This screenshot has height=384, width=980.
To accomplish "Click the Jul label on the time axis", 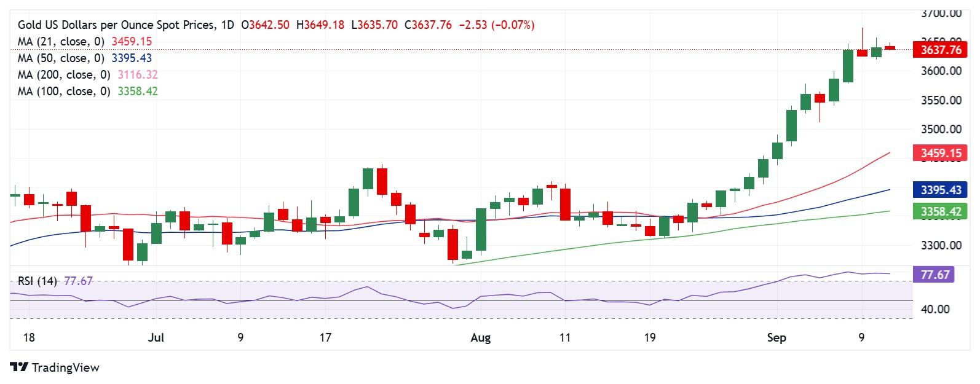I will [157, 338].
